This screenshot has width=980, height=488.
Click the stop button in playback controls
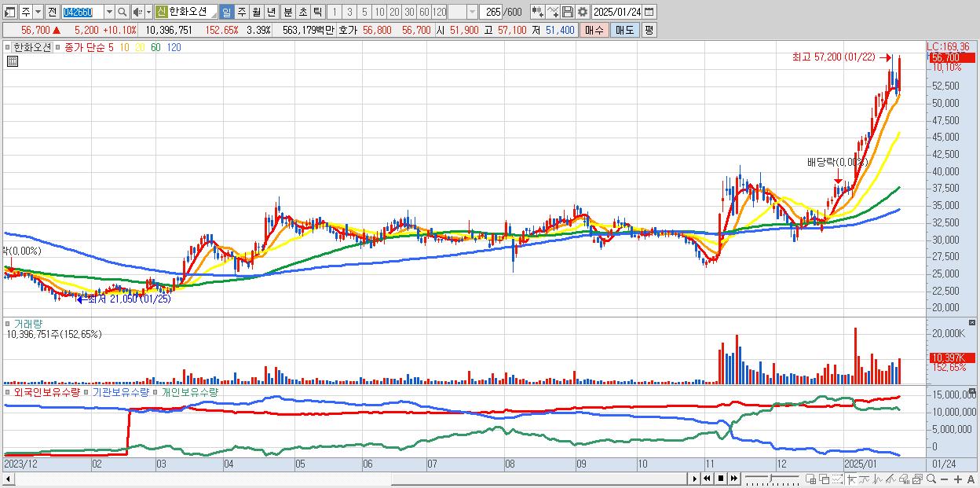(720, 479)
